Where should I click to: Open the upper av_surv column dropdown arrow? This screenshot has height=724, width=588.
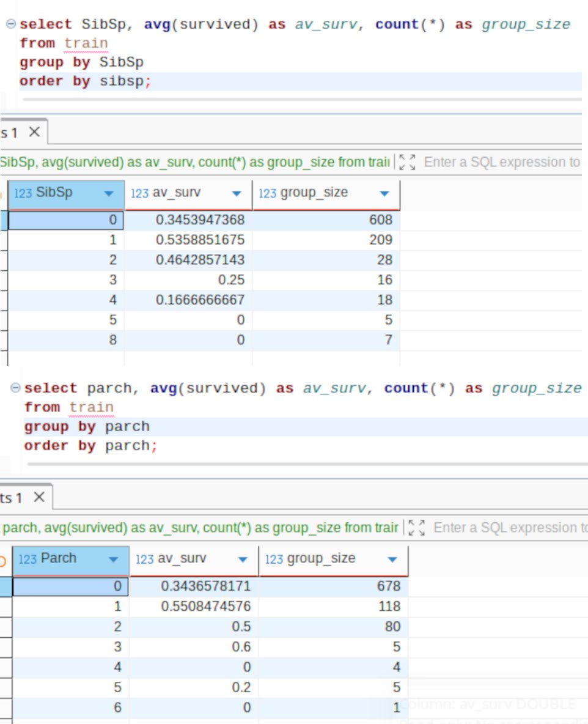tap(237, 194)
